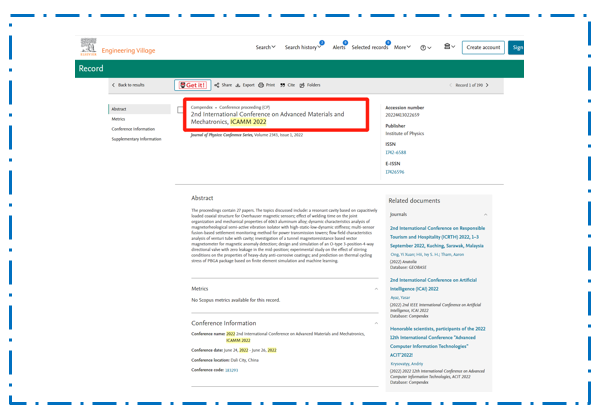Open author link Ong, Yi Xuan

point(402,255)
